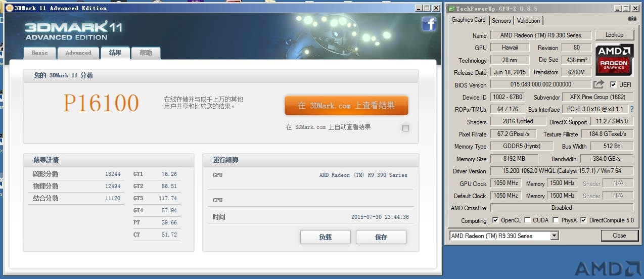Click the Memory Size 8192 MB field
This screenshot has height=279, width=644.
(x=515, y=159)
